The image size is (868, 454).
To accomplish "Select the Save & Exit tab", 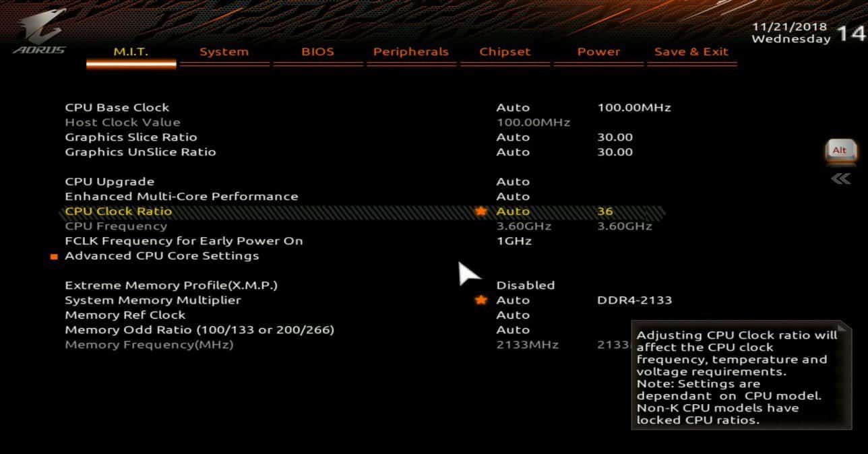I will coord(691,52).
